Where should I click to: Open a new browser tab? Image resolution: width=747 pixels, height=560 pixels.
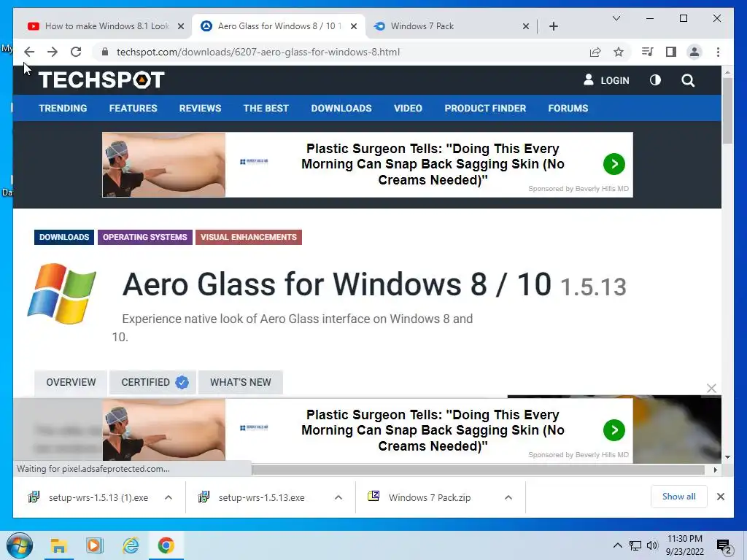coord(553,26)
